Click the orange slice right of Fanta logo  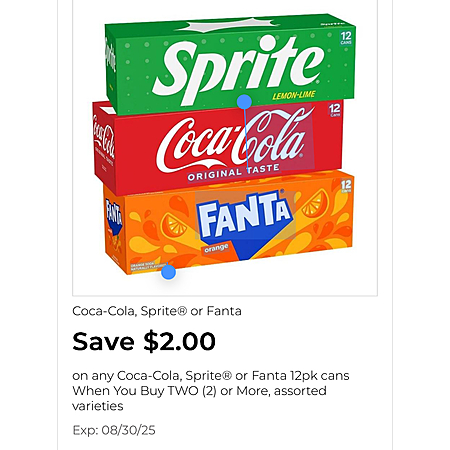315,203
